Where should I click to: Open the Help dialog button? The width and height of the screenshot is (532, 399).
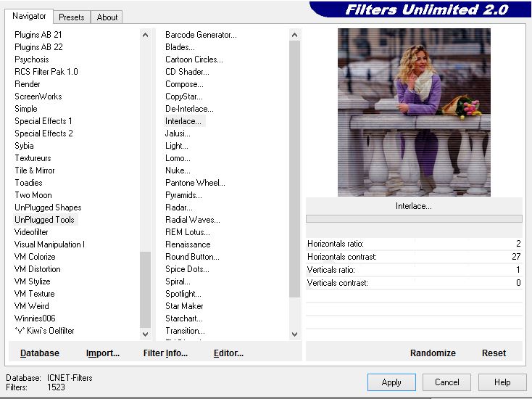[502, 382]
